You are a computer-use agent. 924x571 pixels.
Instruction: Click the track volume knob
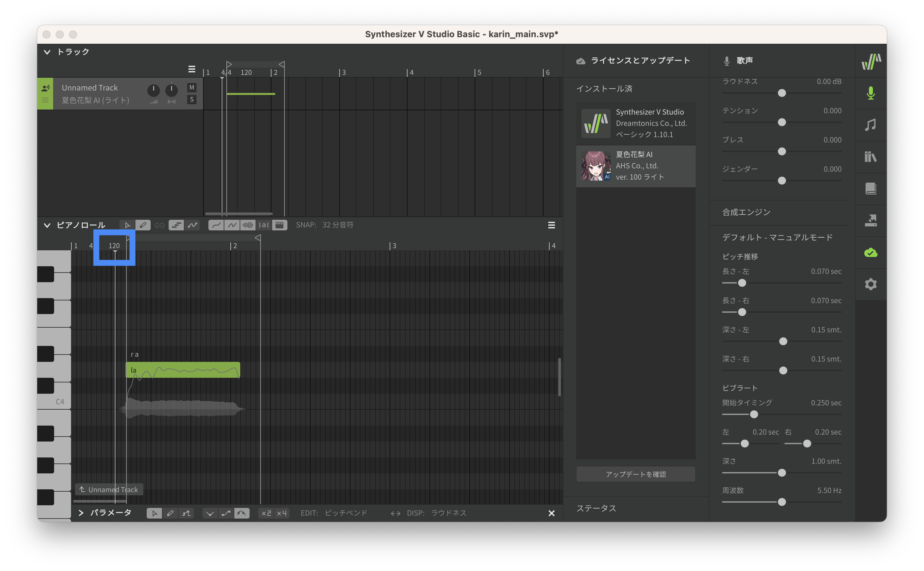153,90
